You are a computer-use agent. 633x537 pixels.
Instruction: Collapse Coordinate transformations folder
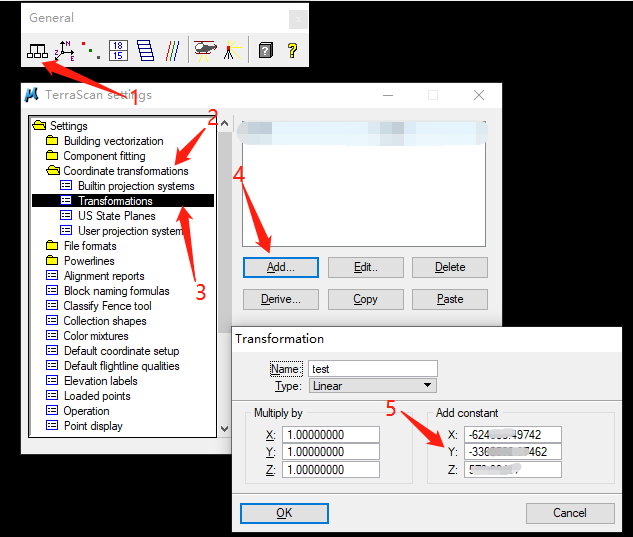(x=53, y=170)
